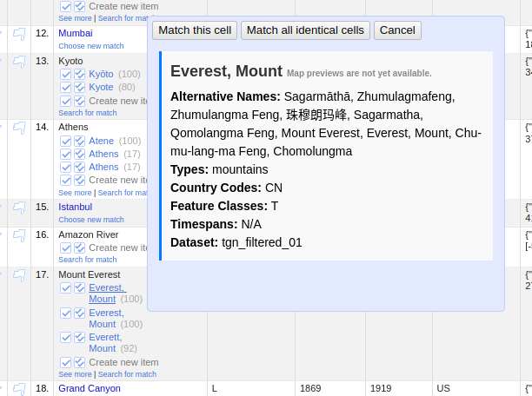Click double-check match-all icon beside Everett, Mount
This screenshot has height=396, width=532.
(80, 337)
